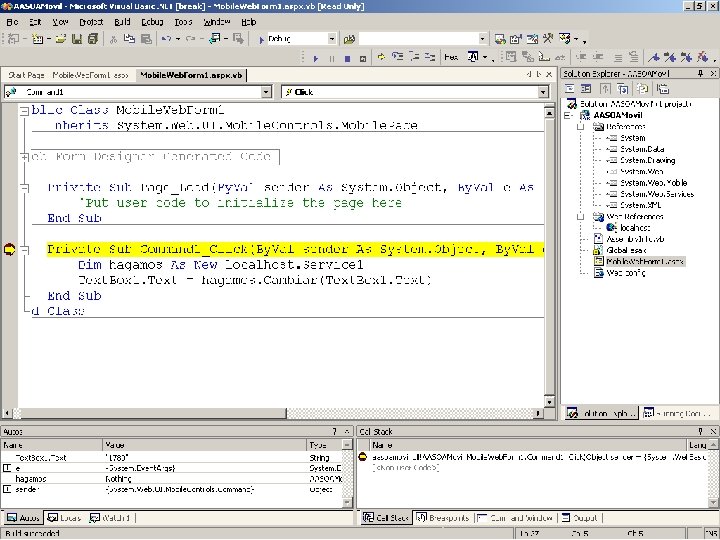Open the Find combo box dropdown

[482, 39]
